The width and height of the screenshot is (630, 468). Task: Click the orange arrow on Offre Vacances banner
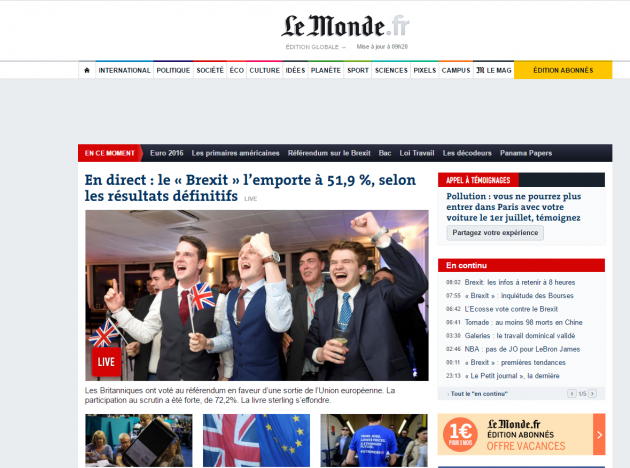click(x=599, y=434)
